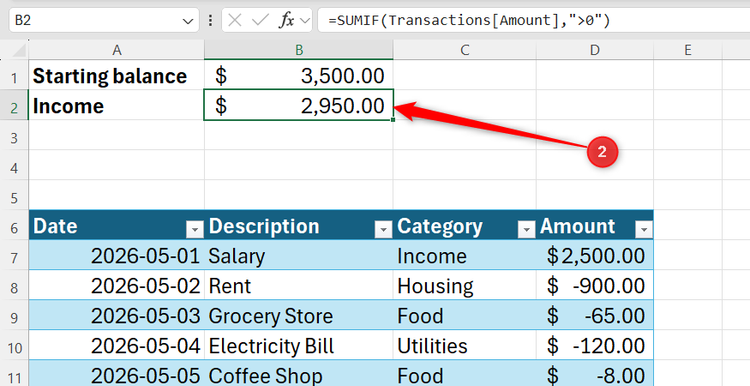
Task: Select the Income category cell in row 7
Action: [x=464, y=255]
